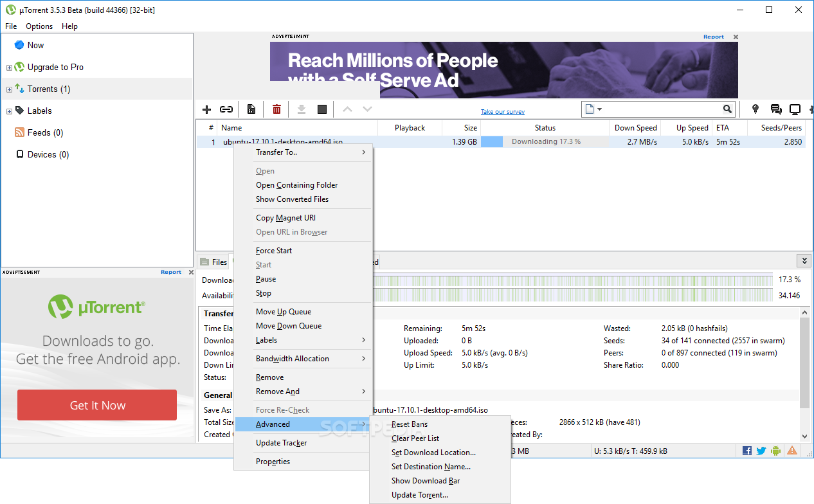Screen dimensions: 814x504
Task: Open Twitter icon in status bar
Action: tap(761, 451)
